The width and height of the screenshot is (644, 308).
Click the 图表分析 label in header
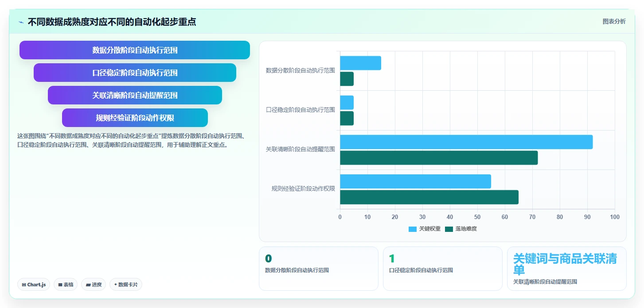[614, 21]
